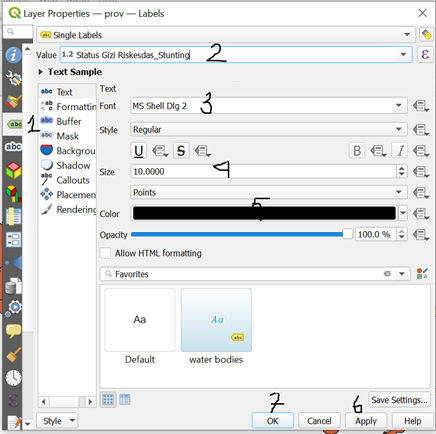Toggle bold text style

[357, 151]
